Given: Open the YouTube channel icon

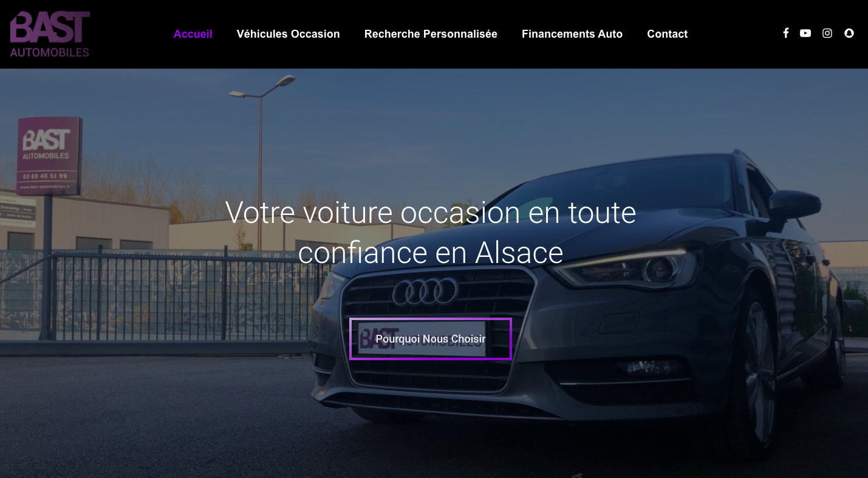Looking at the screenshot, I should coord(805,33).
